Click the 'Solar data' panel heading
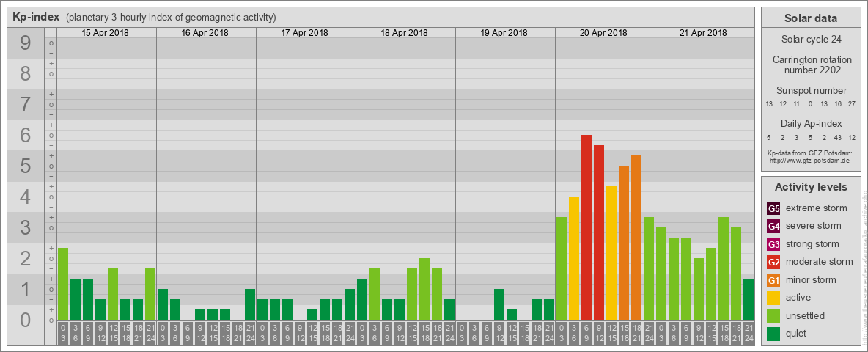This screenshot has height=352, width=868. [810, 18]
